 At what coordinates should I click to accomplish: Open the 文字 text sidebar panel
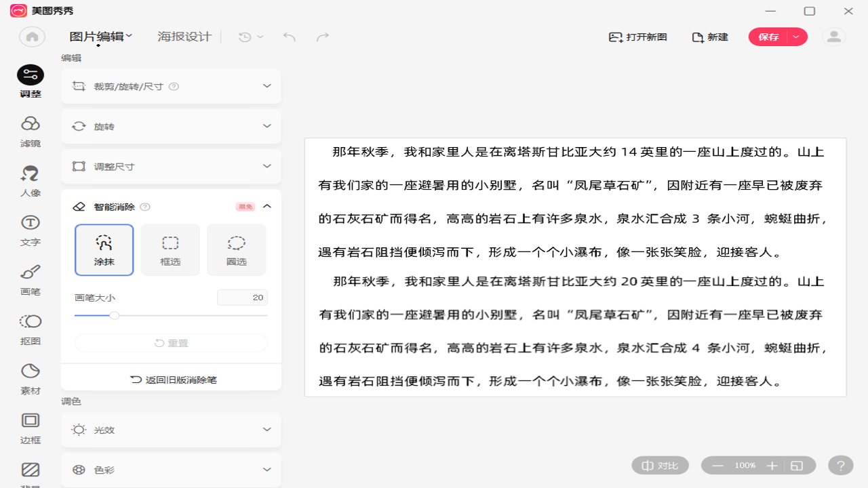[31, 230]
